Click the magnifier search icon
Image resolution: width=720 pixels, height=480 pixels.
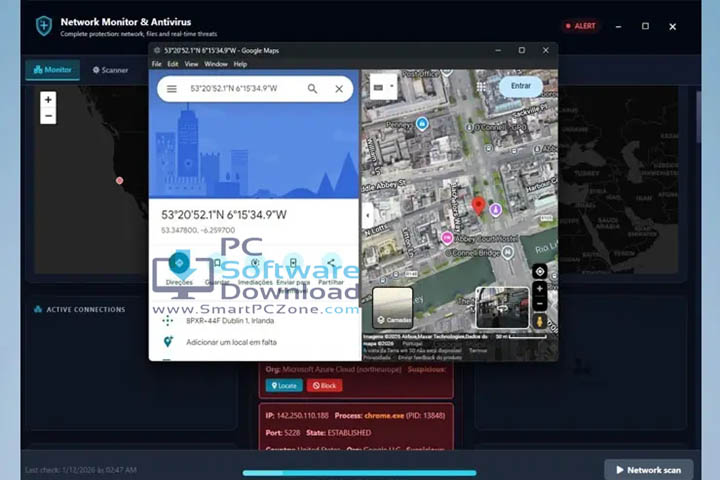(x=312, y=89)
